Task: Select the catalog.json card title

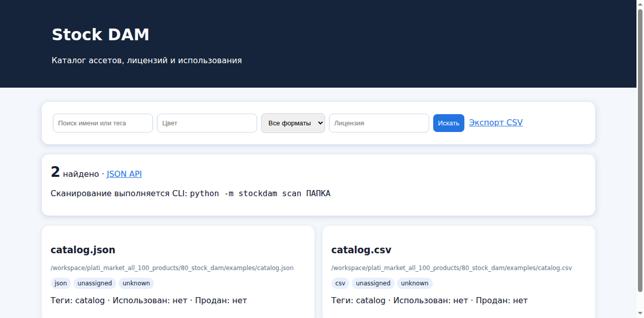Action: (83, 250)
